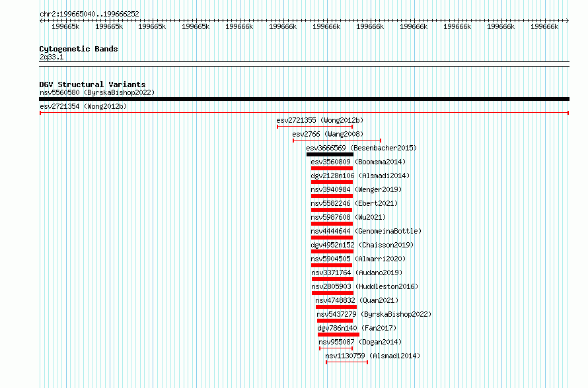Click the DGV Structural Variants track title

click(x=92, y=84)
